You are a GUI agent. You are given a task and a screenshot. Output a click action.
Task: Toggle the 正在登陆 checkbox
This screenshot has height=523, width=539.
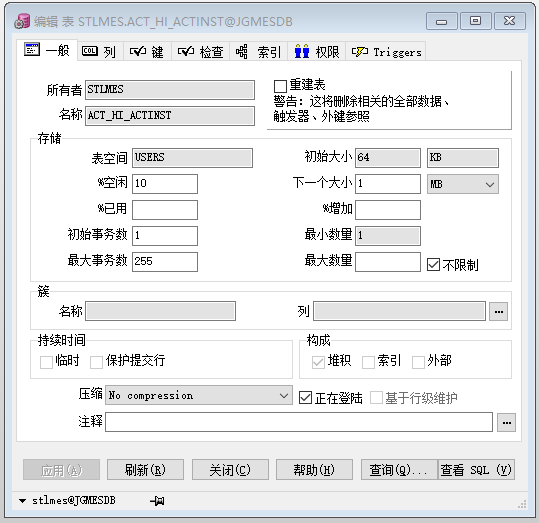(x=305, y=397)
